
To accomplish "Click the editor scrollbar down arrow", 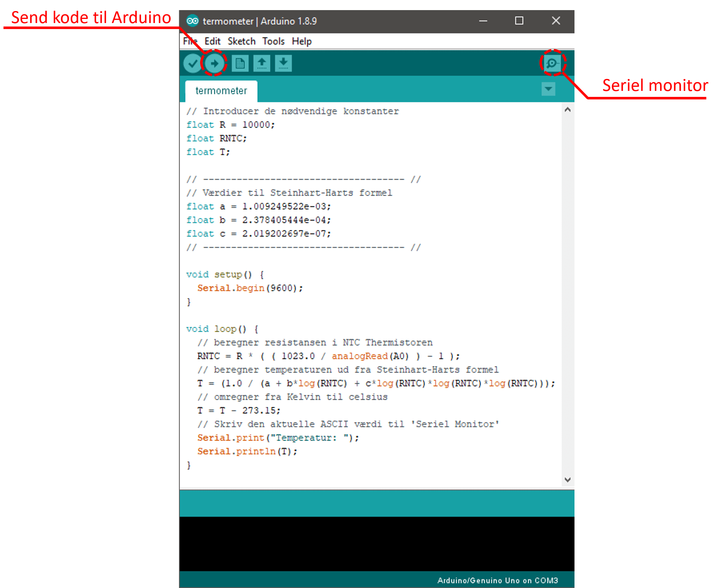I will [x=568, y=480].
